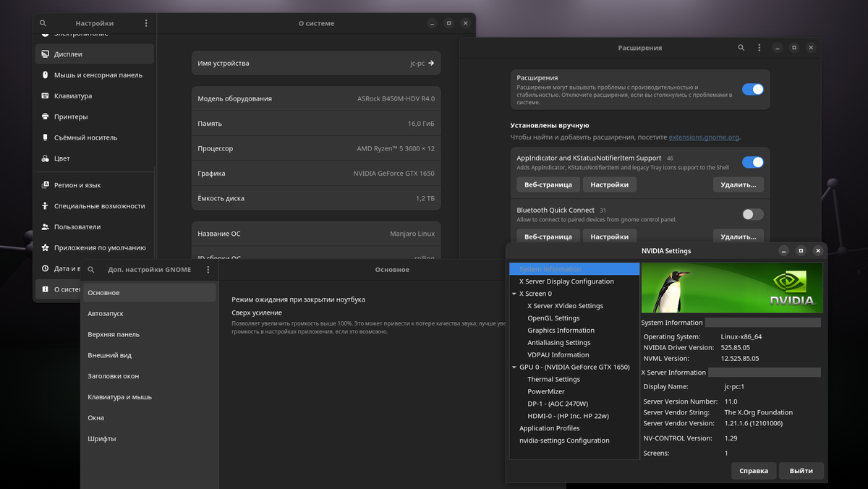This screenshot has height=489, width=868.
Task: Collapse the X Screen 0 tree node
Action: (514, 294)
